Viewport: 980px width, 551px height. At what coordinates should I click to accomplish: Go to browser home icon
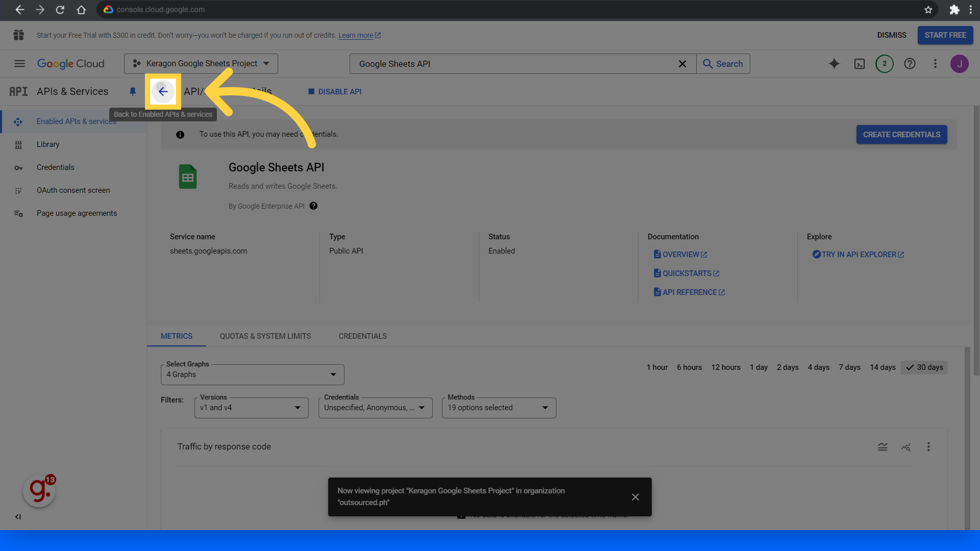81,10
